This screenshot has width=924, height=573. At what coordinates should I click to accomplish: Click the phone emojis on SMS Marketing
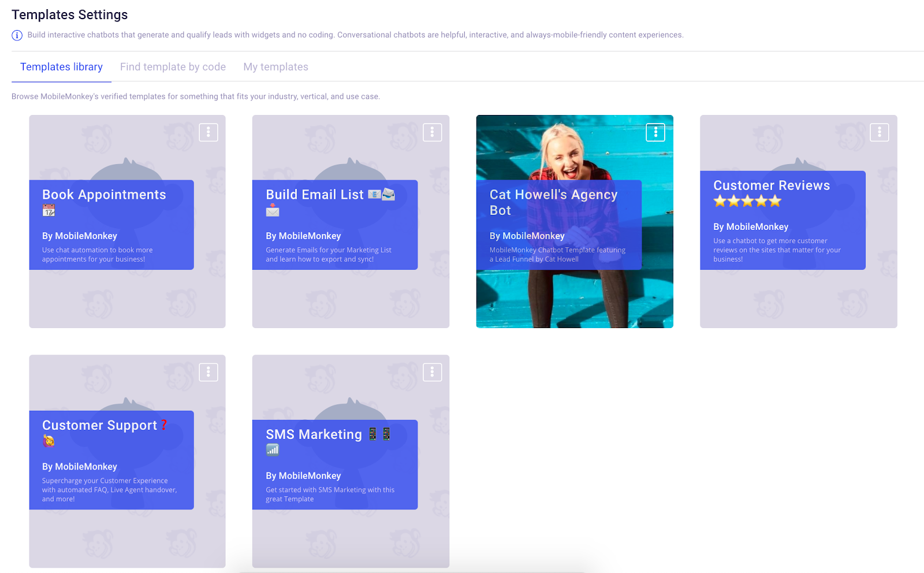coord(379,434)
